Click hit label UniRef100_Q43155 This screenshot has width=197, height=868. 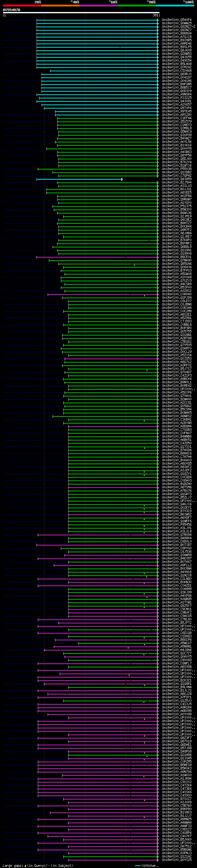point(177,57)
